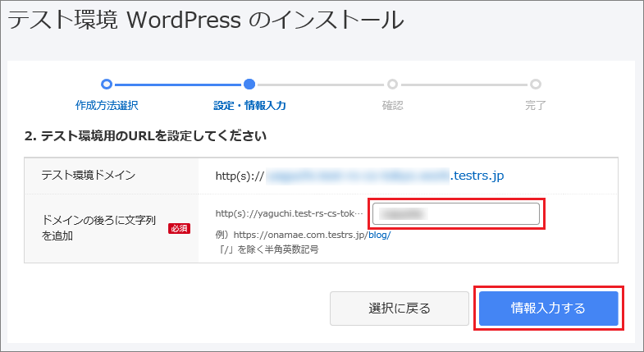This screenshot has height=352, width=644.
Task: Click the 「/」を除く半角英数記号 hint text
Action: pyautogui.click(x=269, y=249)
